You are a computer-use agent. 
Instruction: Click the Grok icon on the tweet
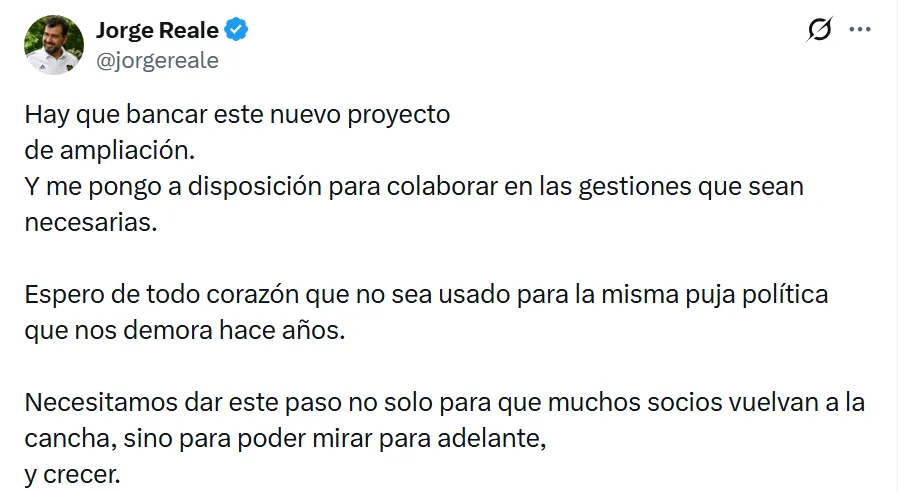click(819, 31)
